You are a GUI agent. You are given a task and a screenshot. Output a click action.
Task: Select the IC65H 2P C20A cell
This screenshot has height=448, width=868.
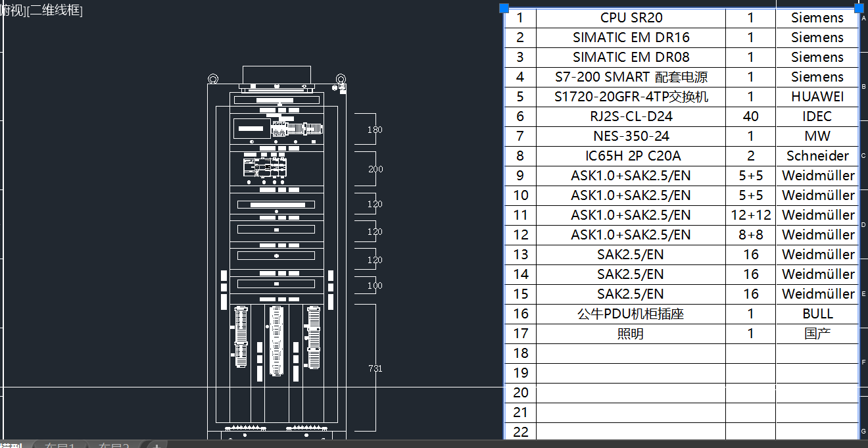[x=631, y=156]
